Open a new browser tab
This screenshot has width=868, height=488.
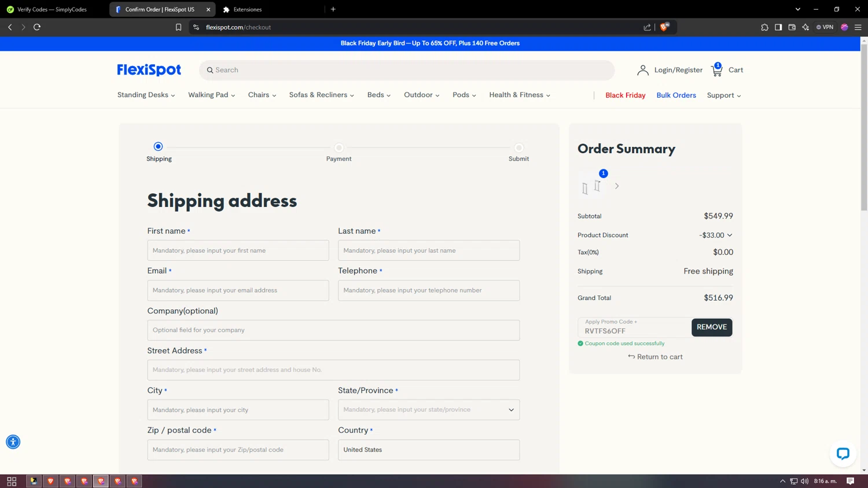coord(333,9)
